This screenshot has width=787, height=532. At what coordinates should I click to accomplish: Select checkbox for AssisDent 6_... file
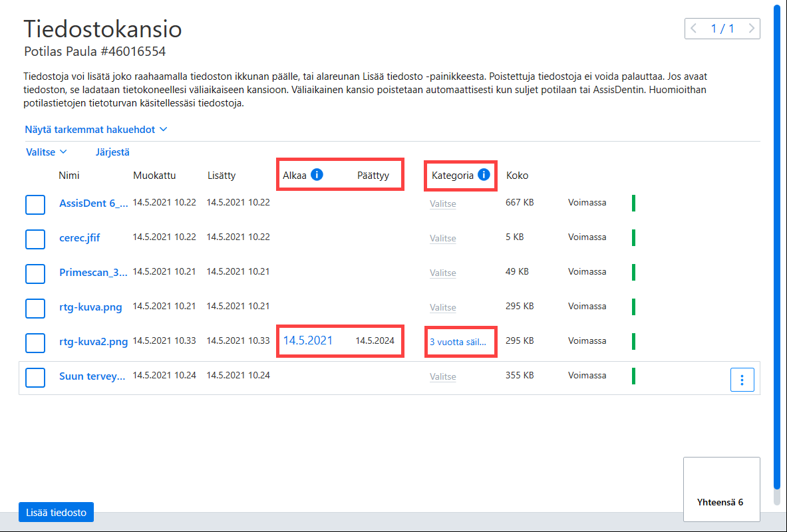click(35, 205)
